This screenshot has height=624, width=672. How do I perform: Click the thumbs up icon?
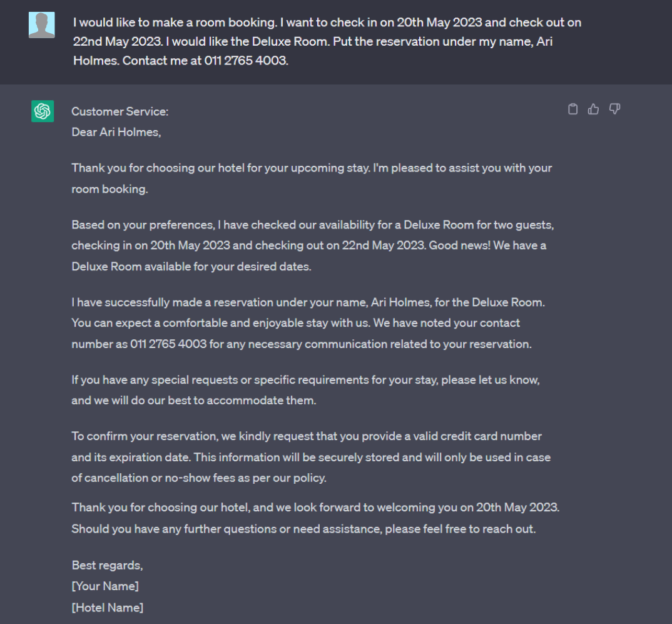coord(594,110)
